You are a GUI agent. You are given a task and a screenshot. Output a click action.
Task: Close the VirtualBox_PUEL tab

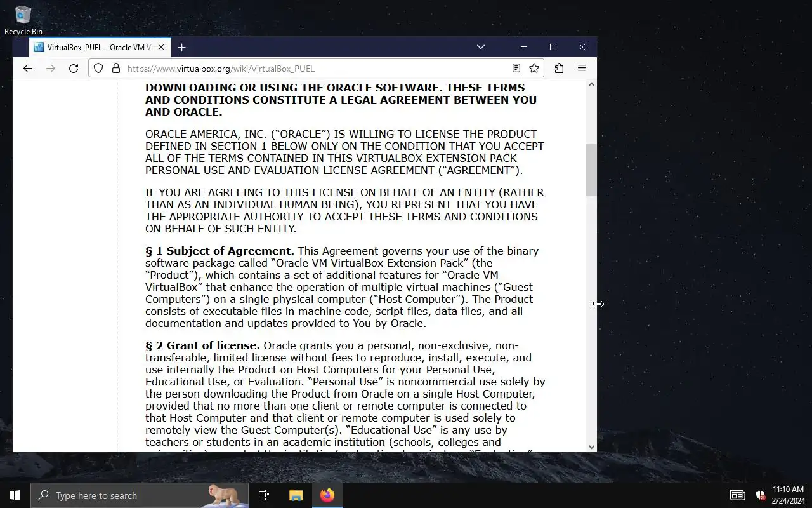pyautogui.click(x=161, y=47)
